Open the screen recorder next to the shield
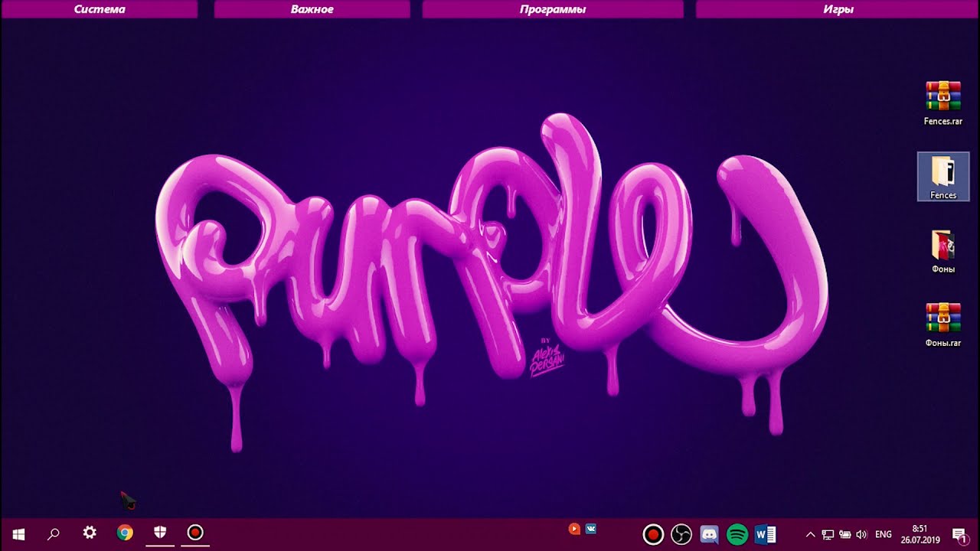Image resolution: width=980 pixels, height=551 pixels. click(x=195, y=533)
